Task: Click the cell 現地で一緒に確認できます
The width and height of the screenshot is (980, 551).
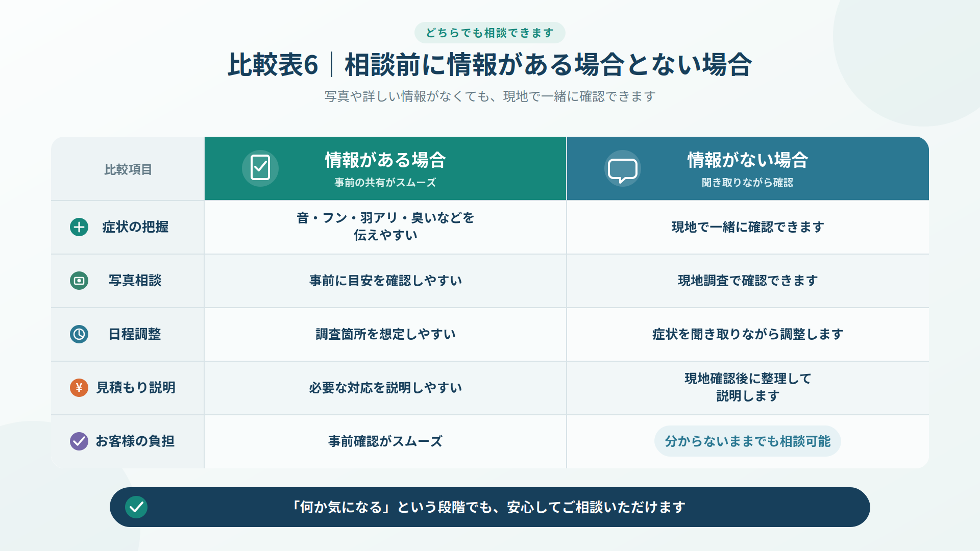Action: [748, 227]
